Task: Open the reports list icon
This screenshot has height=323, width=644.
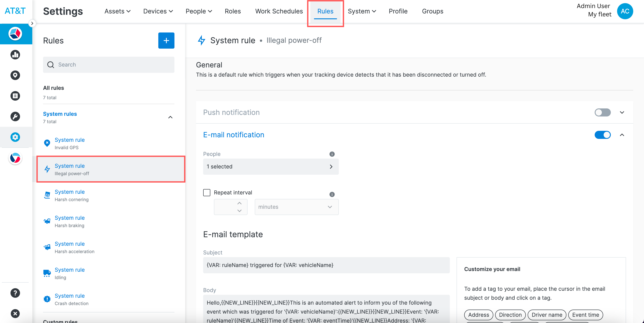Action: pos(15,96)
